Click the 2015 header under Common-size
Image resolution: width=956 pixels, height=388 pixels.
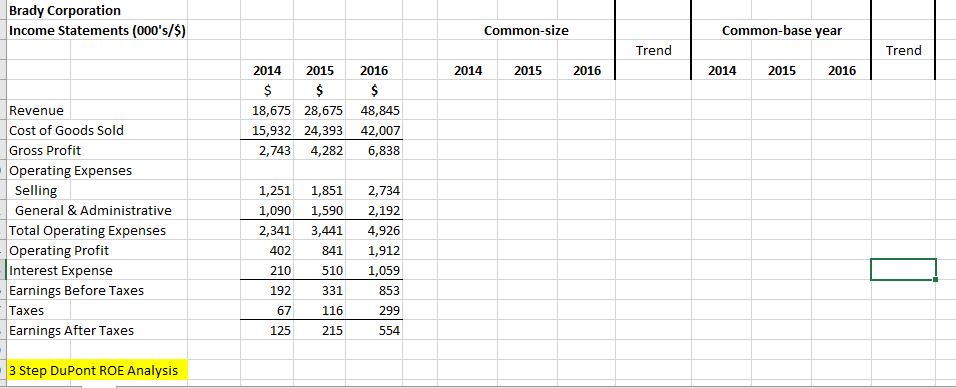coord(528,71)
